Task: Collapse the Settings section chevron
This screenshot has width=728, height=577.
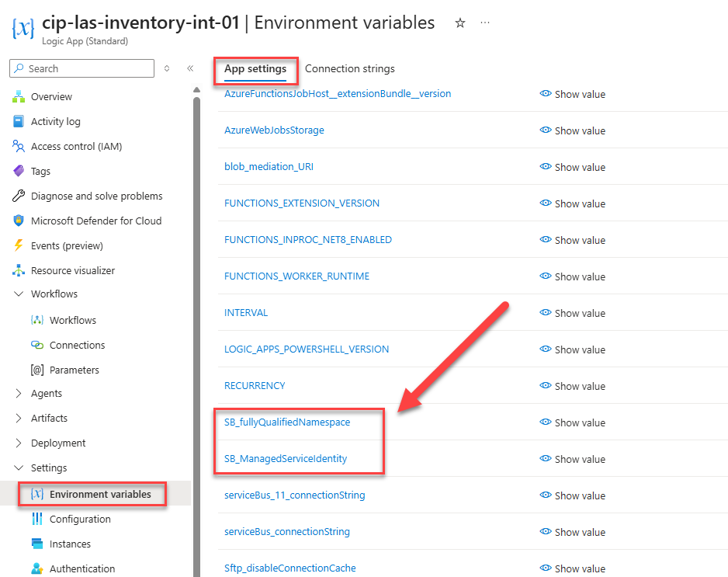Action: point(19,468)
